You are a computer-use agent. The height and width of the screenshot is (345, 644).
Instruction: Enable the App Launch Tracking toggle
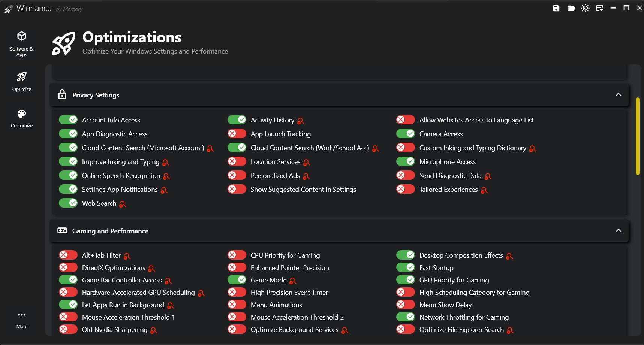(237, 134)
